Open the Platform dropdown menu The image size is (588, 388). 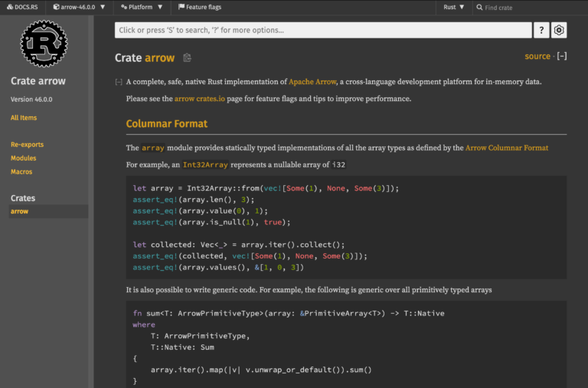point(142,7)
